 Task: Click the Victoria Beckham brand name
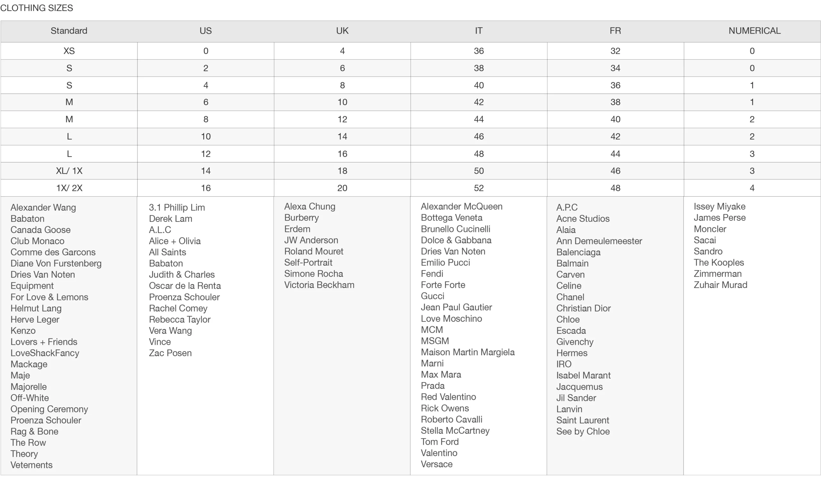click(319, 285)
